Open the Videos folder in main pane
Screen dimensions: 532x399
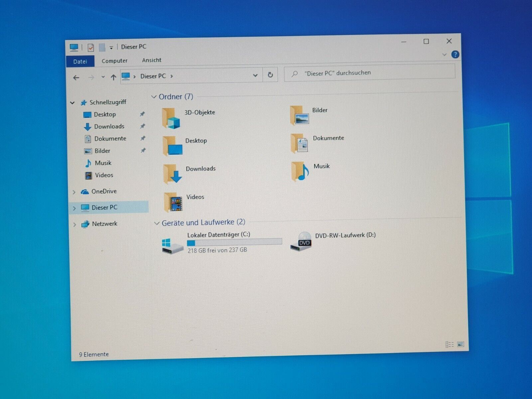(x=173, y=202)
